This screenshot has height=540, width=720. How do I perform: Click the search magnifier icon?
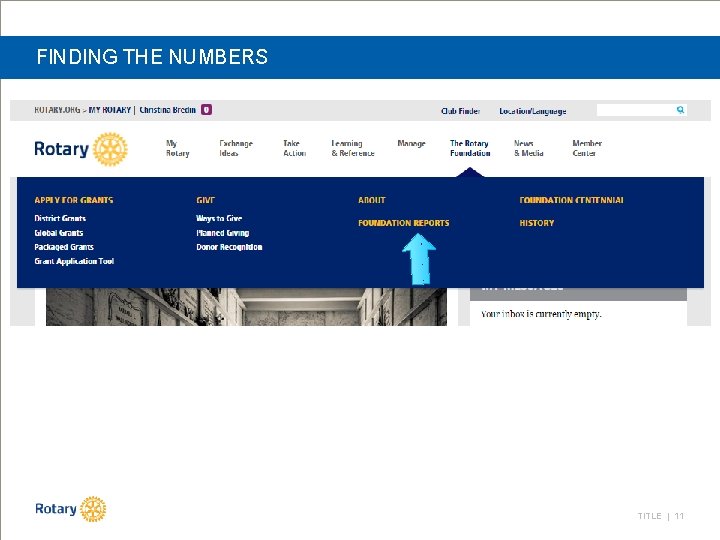(680, 110)
